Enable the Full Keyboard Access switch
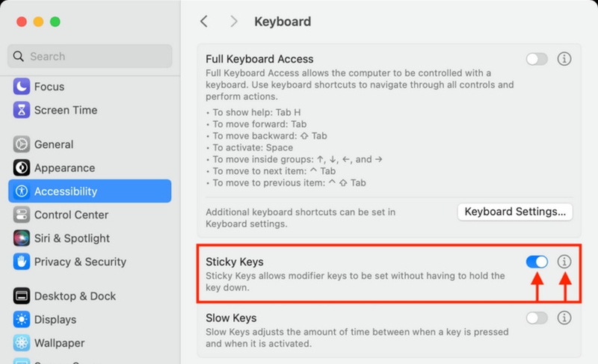 537,59
